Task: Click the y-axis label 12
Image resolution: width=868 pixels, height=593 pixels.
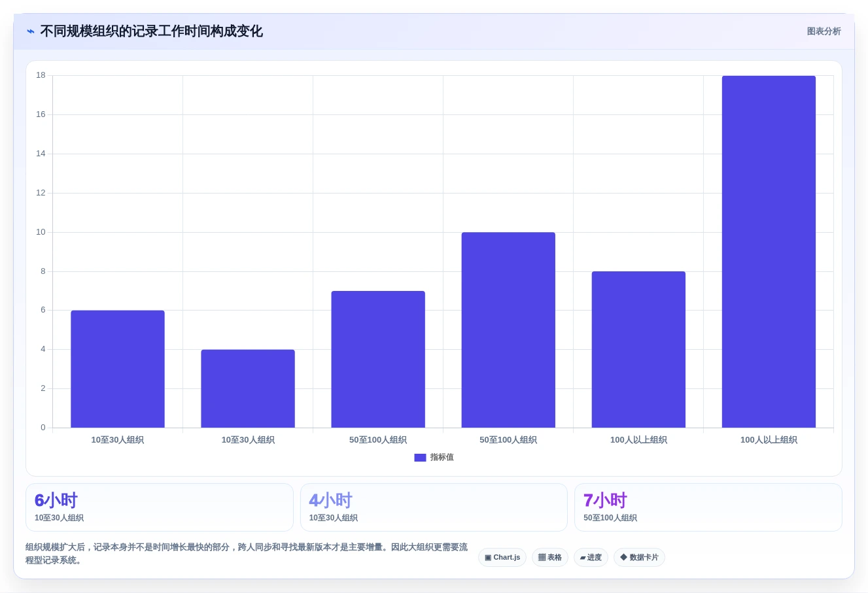Action: tap(41, 193)
